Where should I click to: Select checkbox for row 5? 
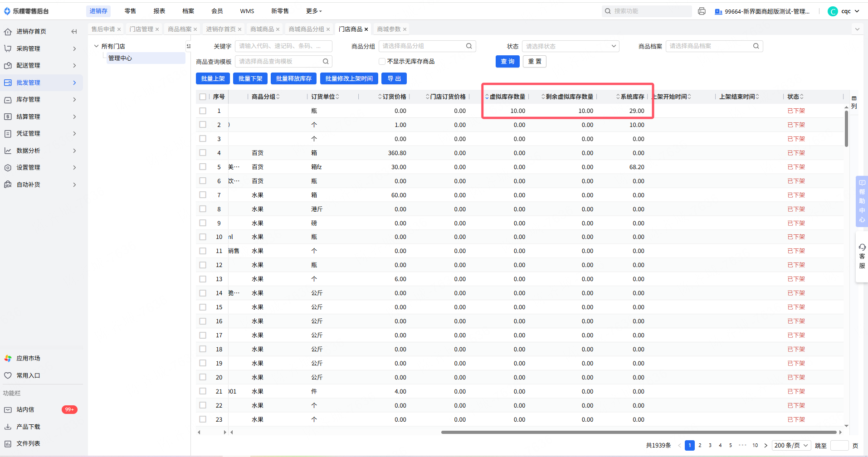pos(203,167)
